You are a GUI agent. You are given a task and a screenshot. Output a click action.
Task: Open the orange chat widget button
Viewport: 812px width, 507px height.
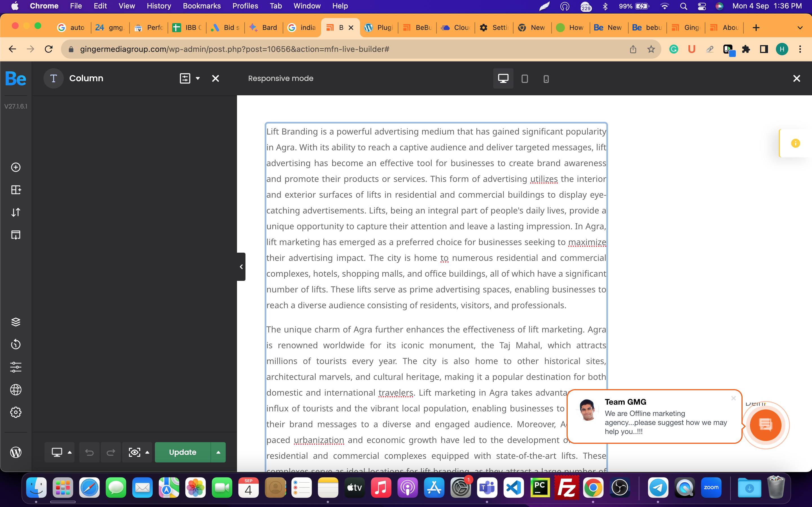click(765, 425)
